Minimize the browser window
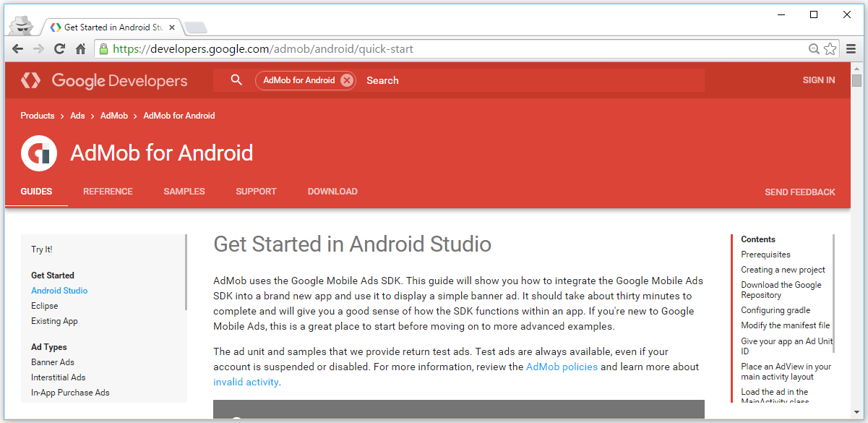Viewport: 868px width, 423px height. pyautogui.click(x=781, y=14)
